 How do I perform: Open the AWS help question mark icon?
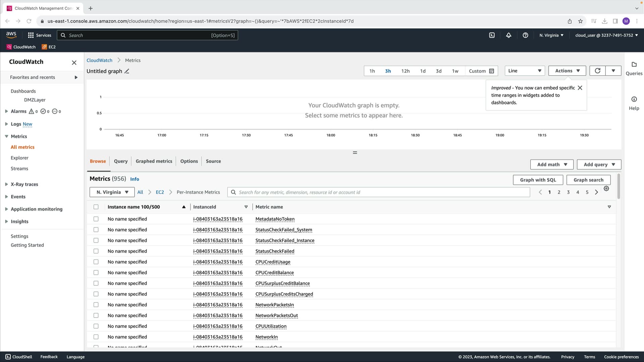pos(525,35)
